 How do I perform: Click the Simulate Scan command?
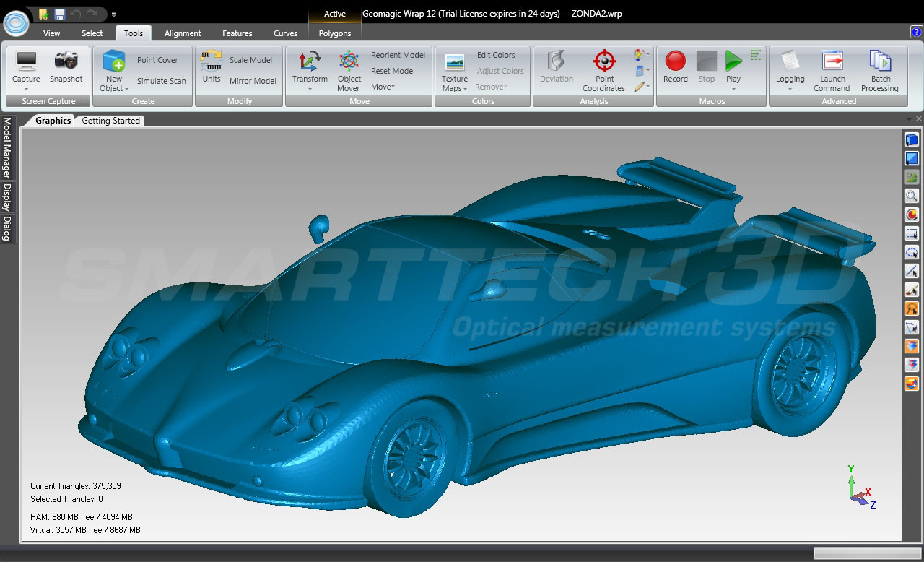coord(162,81)
